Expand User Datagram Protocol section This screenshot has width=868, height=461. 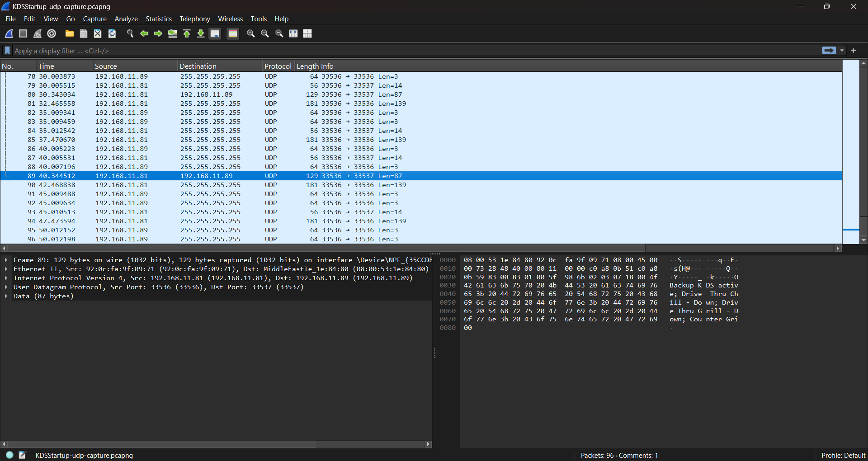pos(6,287)
